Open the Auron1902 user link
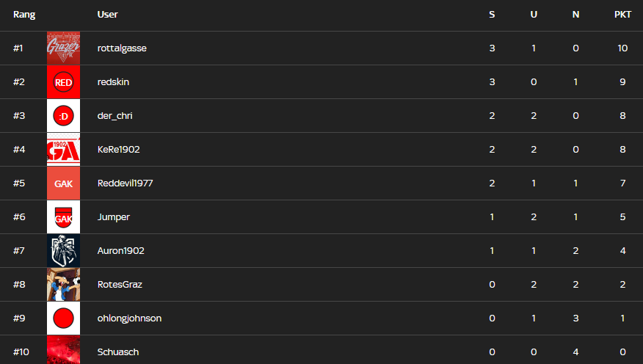The width and height of the screenshot is (643, 364). click(x=120, y=251)
